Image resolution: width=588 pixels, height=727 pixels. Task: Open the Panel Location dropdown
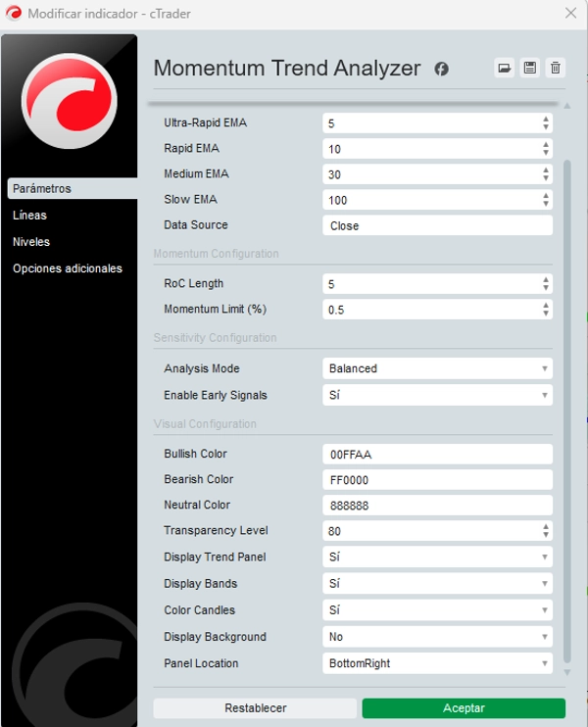pyautogui.click(x=437, y=663)
